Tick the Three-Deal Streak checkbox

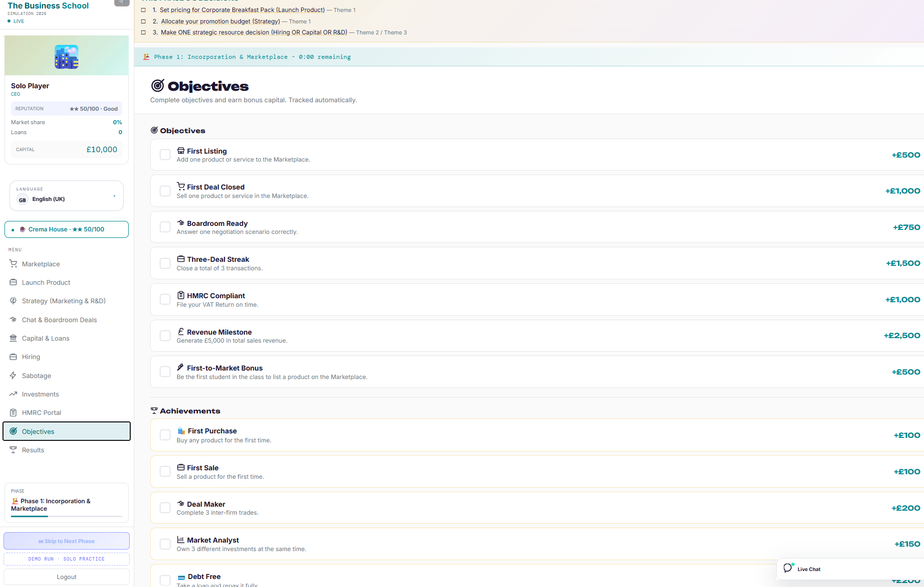pyautogui.click(x=165, y=263)
